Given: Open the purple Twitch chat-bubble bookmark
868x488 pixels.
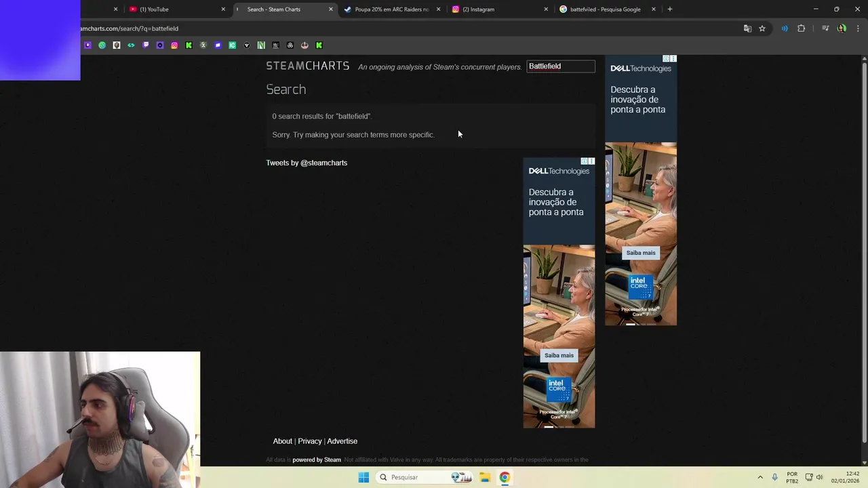Looking at the screenshot, I should pyautogui.click(x=146, y=45).
